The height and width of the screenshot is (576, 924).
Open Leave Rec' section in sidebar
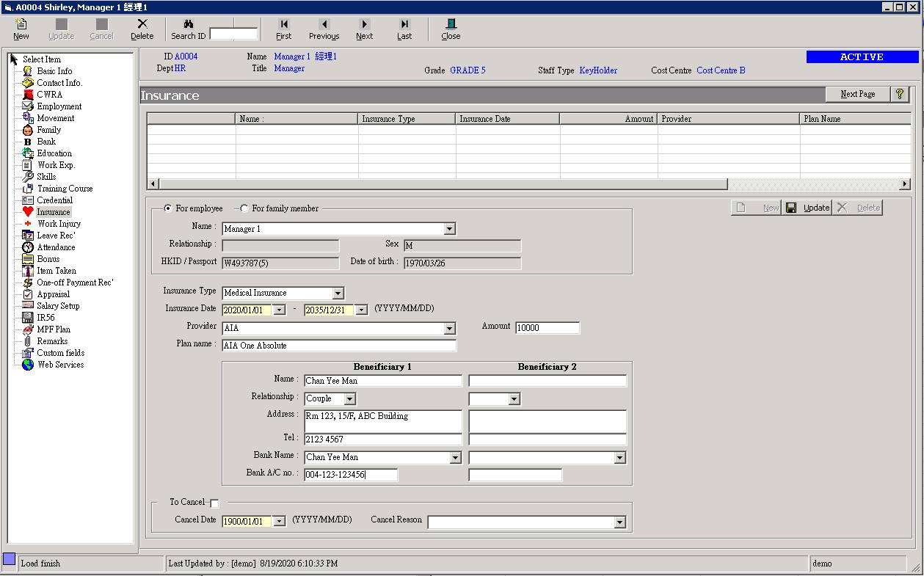(x=56, y=236)
